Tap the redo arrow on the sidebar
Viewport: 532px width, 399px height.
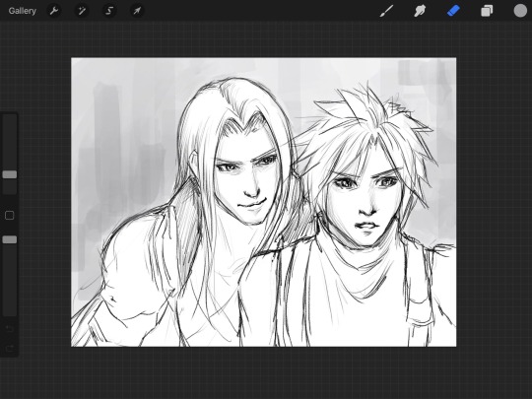click(x=10, y=348)
